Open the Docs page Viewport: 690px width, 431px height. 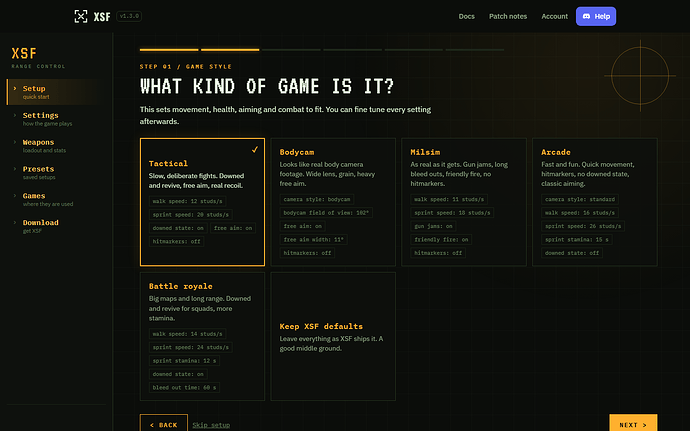point(466,16)
